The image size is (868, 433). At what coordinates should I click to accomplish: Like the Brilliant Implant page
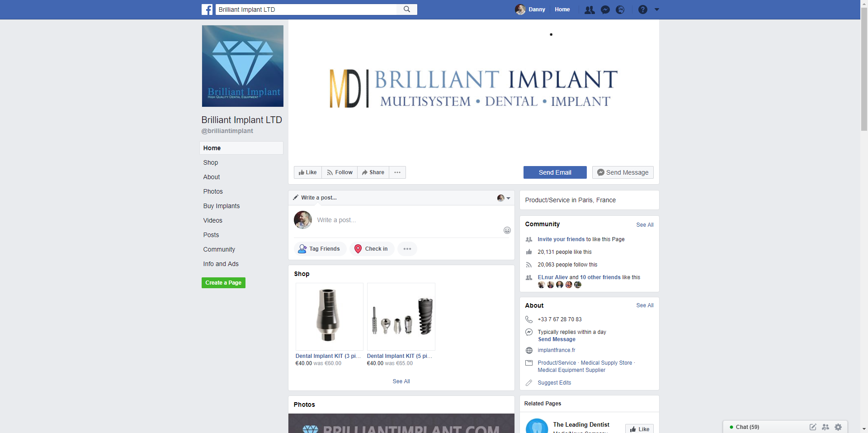coord(308,172)
